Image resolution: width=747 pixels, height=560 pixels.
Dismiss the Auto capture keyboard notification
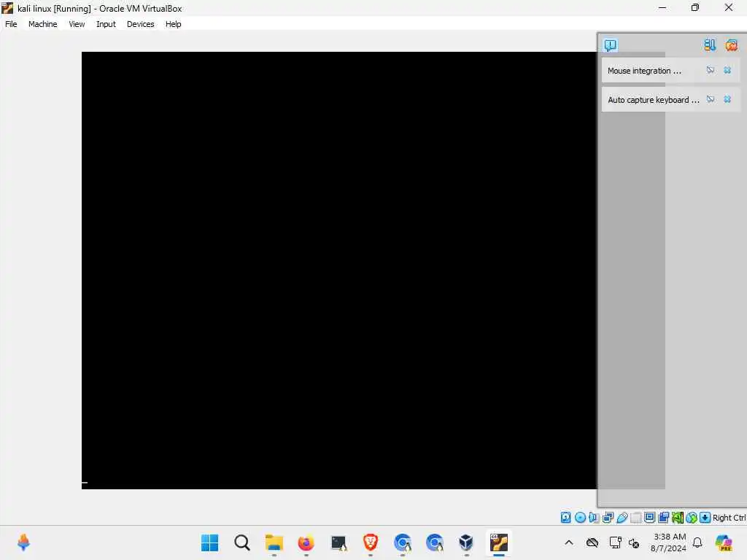[727, 99]
